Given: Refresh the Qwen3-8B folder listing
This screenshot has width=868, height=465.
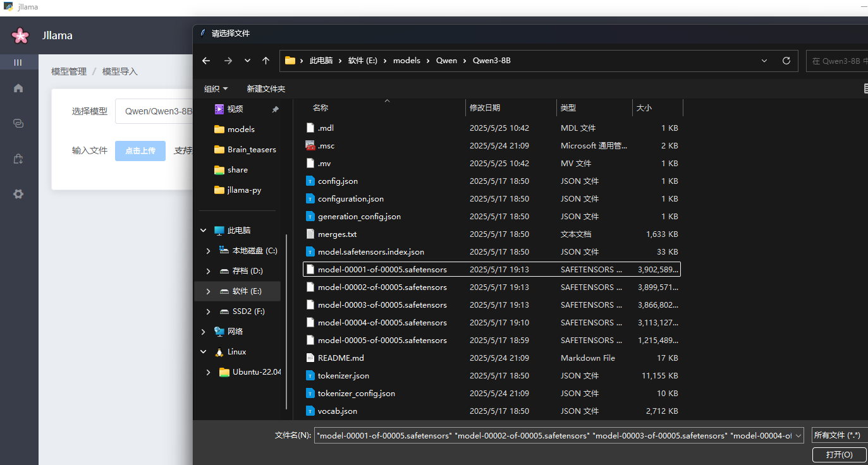Looking at the screenshot, I should pyautogui.click(x=786, y=61).
